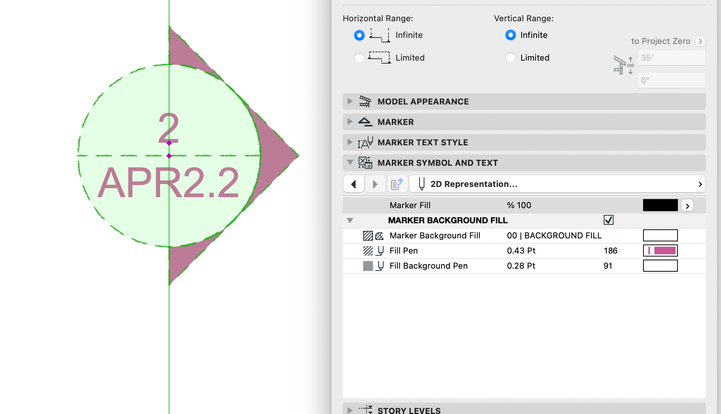The width and height of the screenshot is (721, 414).
Task: Go to previous parameter page
Action: point(354,184)
